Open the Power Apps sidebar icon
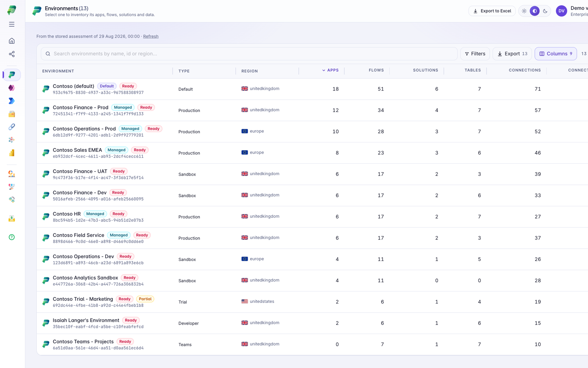Image resolution: width=588 pixels, height=368 pixels. tap(12, 88)
